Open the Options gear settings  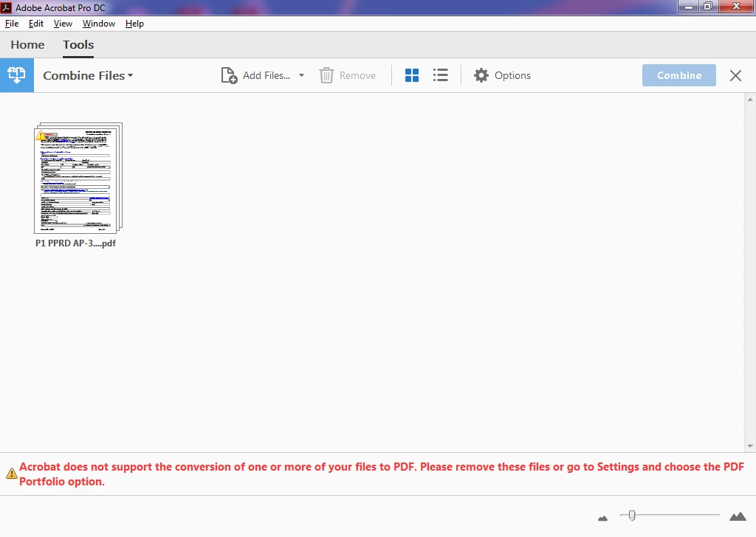pos(502,76)
